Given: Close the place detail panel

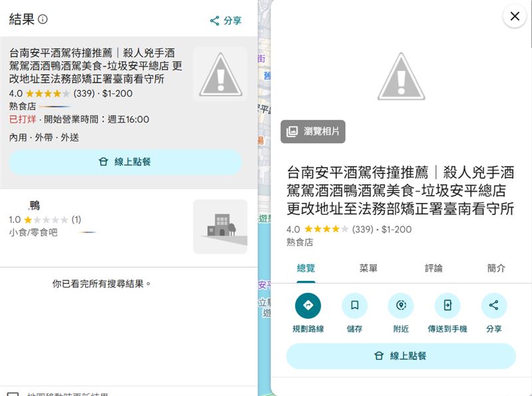Looking at the screenshot, I should (514, 17).
